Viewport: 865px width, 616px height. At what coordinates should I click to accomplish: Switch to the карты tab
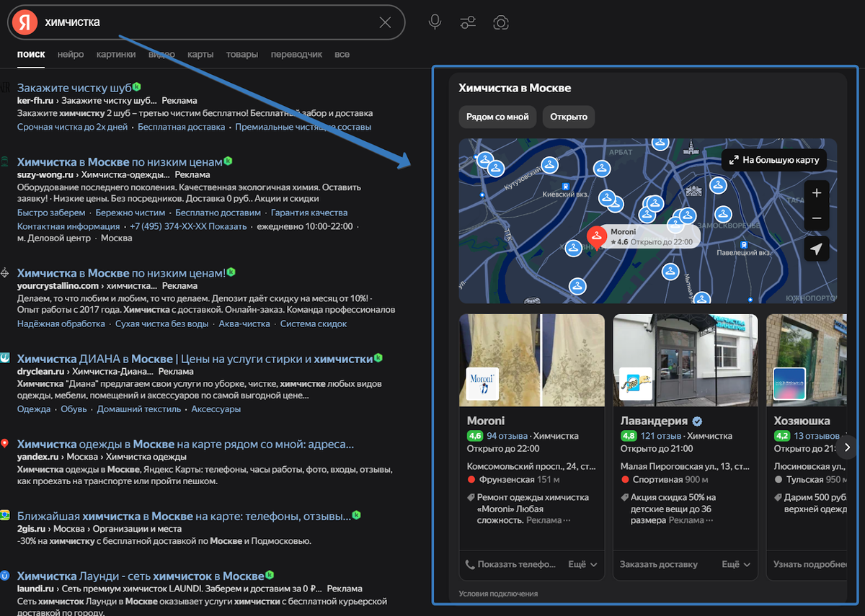pos(200,54)
